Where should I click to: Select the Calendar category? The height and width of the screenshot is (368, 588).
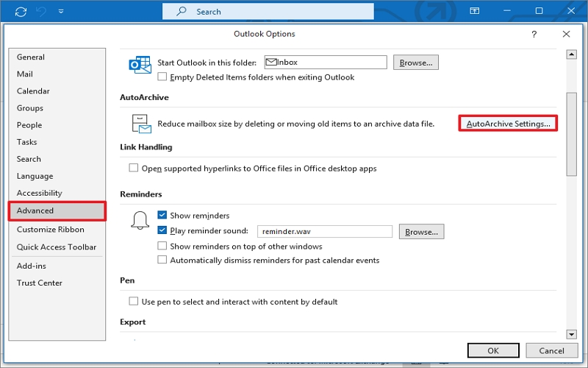coord(57,91)
